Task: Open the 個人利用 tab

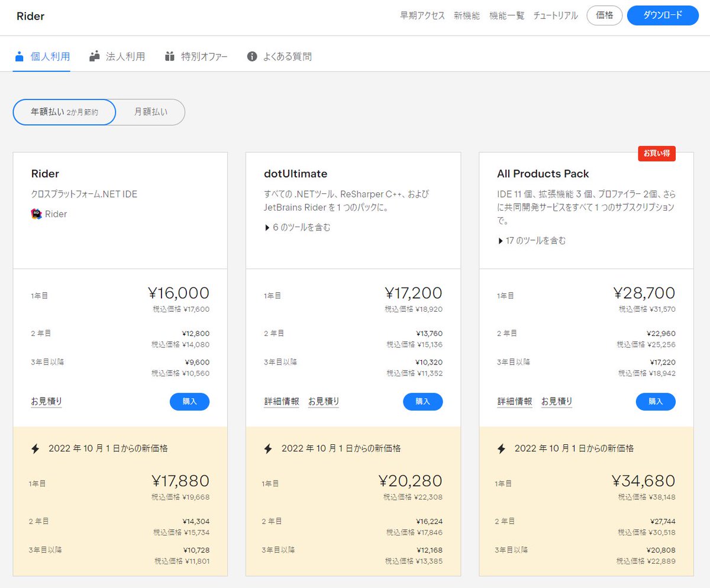Action: 41,57
